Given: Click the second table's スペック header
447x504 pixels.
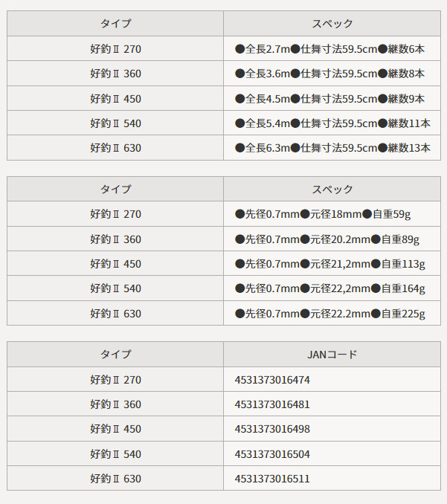Looking at the screenshot, I should [332, 189].
